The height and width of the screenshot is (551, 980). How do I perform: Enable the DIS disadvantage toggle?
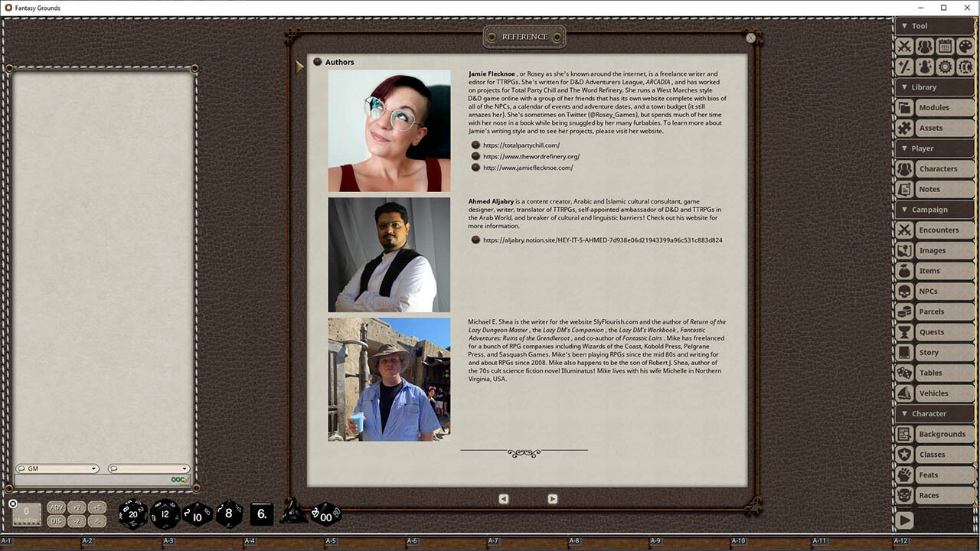tap(57, 520)
